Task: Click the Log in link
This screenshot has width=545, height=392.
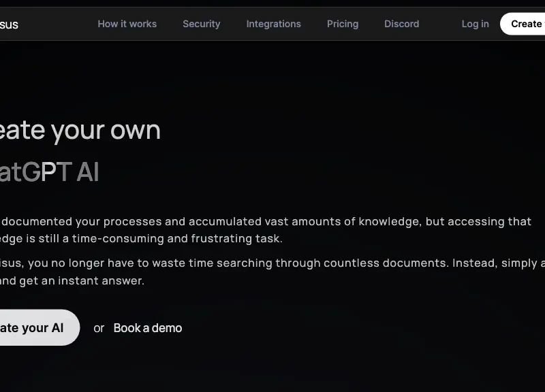Action: pyautogui.click(x=475, y=24)
